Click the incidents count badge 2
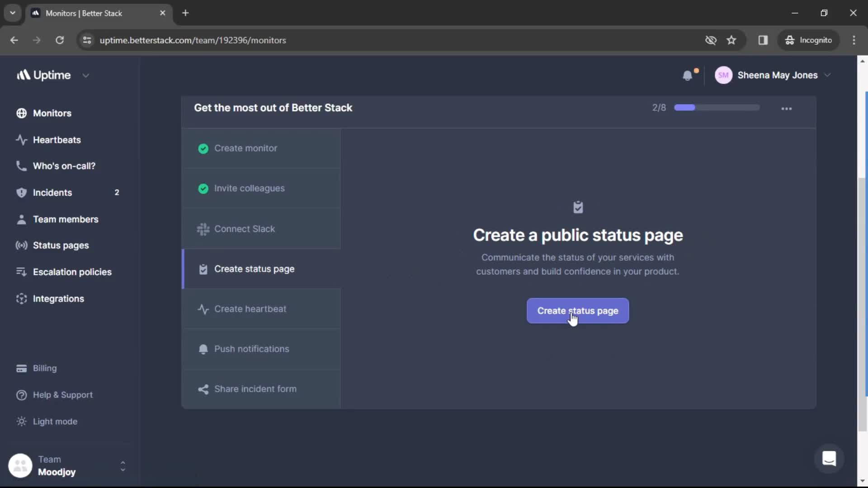The image size is (868, 488). point(117,193)
